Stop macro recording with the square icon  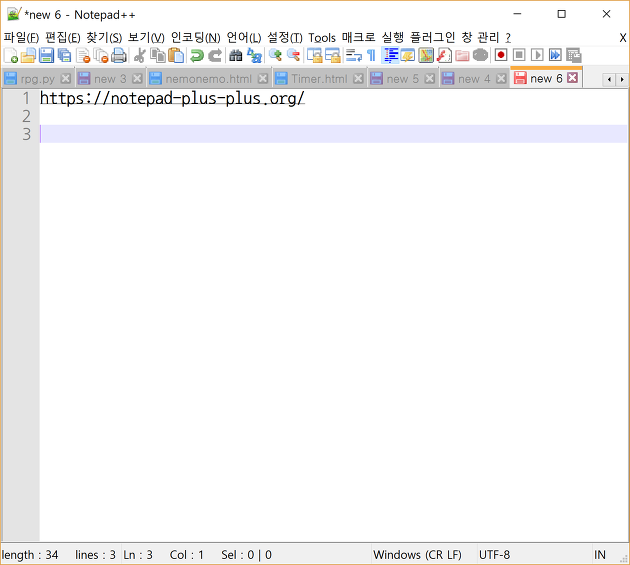coord(519,55)
